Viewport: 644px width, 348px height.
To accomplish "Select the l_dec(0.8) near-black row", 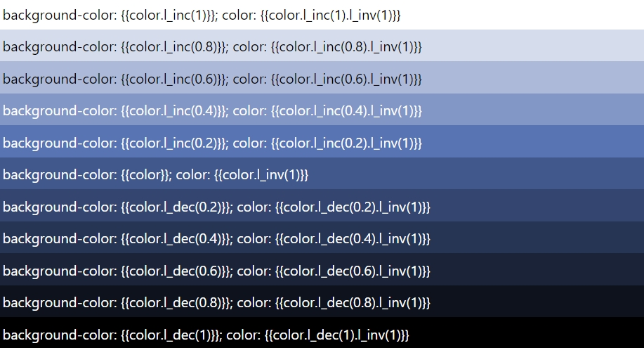I will pyautogui.click(x=322, y=302).
